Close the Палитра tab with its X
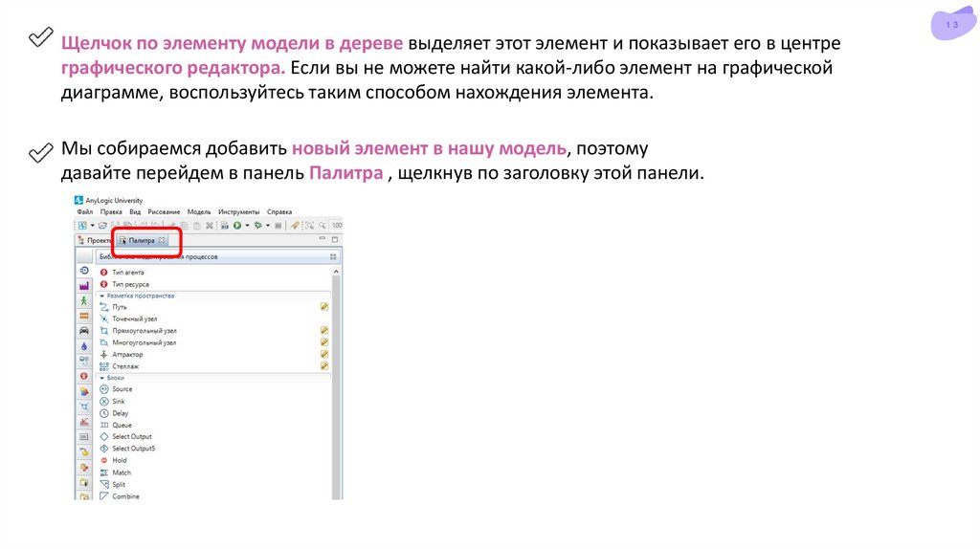Screen dimensions: 980x549 [162, 240]
